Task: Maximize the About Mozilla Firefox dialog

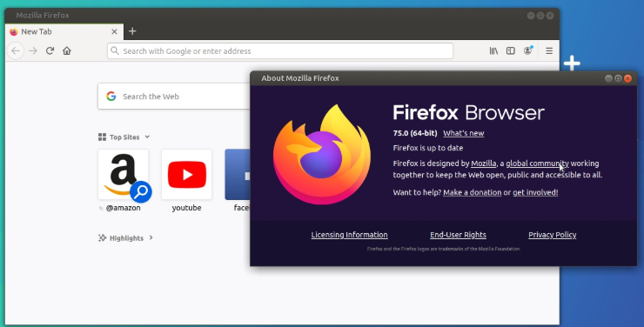Action: click(618, 78)
